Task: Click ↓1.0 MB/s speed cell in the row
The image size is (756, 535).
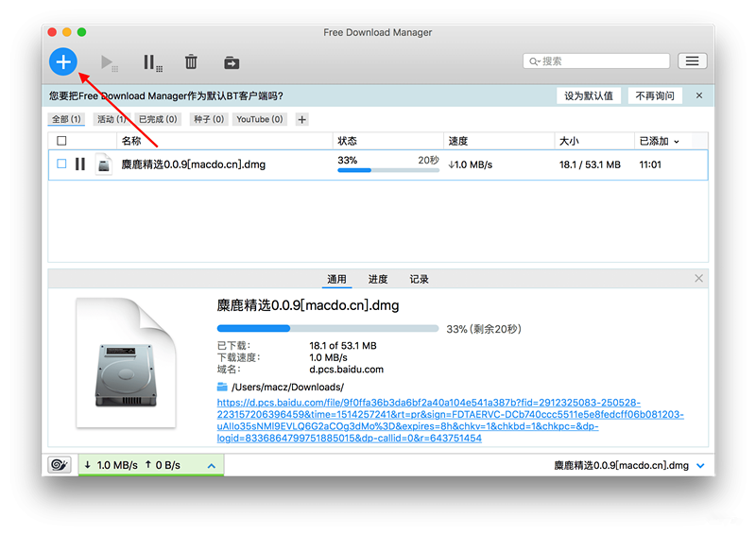Action: pyautogui.click(x=470, y=164)
